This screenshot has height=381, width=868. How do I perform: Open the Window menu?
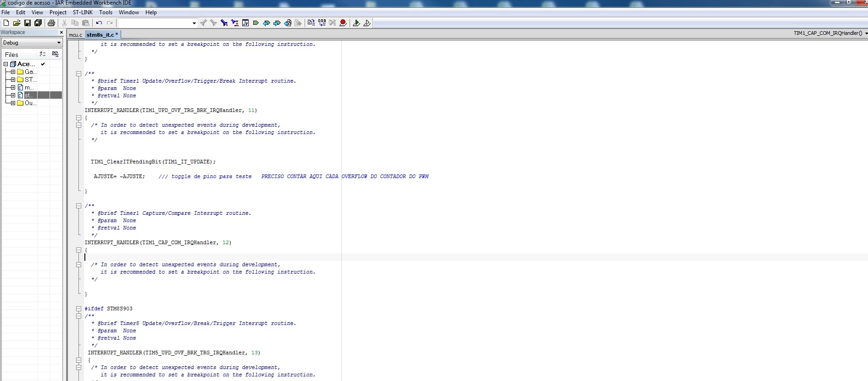[129, 12]
